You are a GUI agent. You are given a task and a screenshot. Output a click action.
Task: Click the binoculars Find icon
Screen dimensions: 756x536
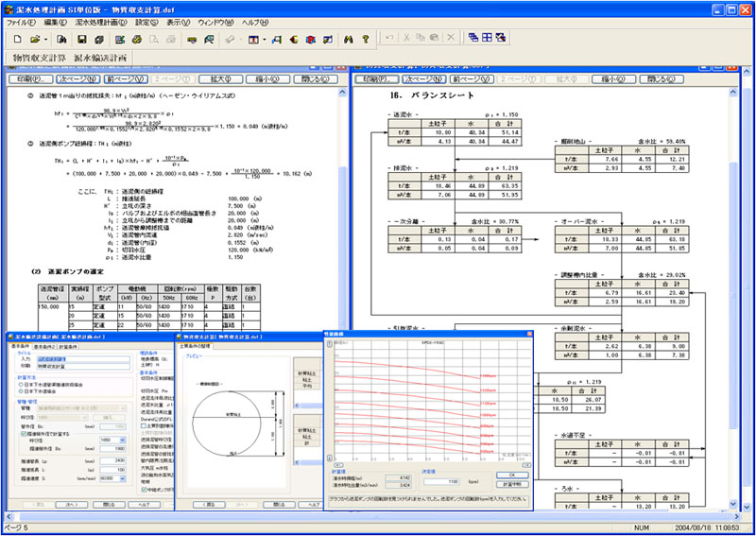[x=347, y=40]
